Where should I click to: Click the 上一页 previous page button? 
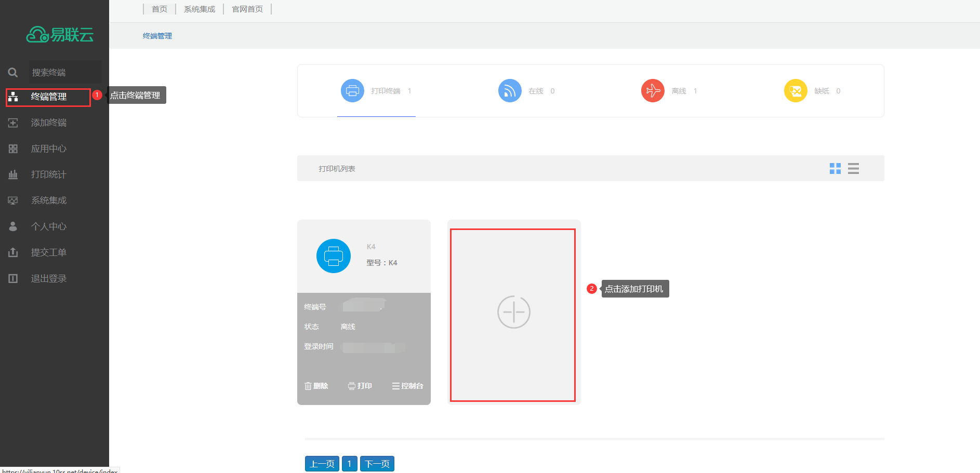point(322,464)
